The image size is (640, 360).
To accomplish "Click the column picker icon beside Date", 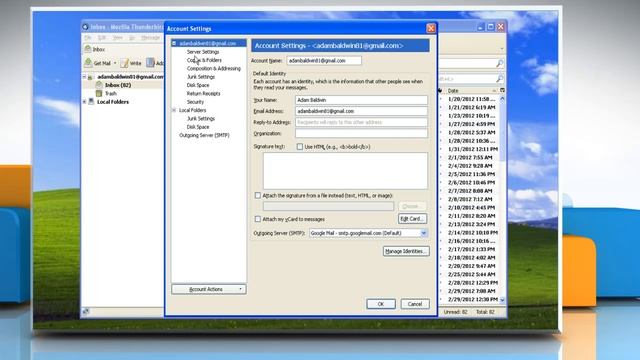I will (x=502, y=91).
